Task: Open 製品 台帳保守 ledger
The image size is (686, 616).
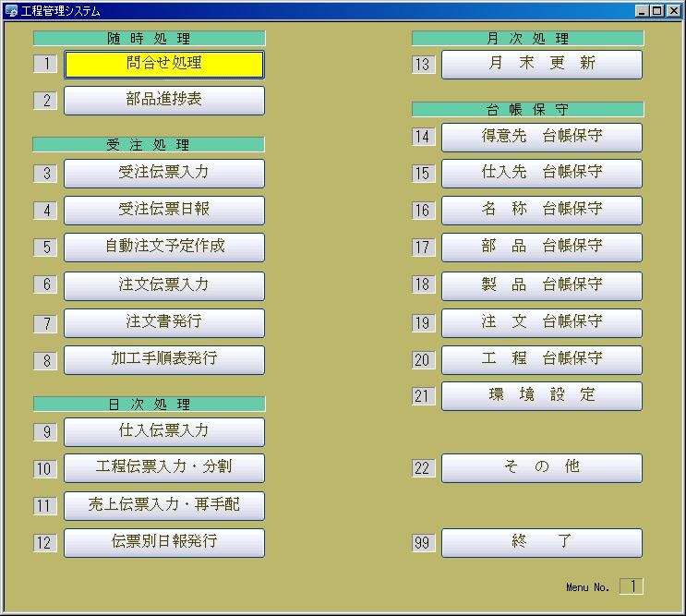Action: (x=541, y=285)
